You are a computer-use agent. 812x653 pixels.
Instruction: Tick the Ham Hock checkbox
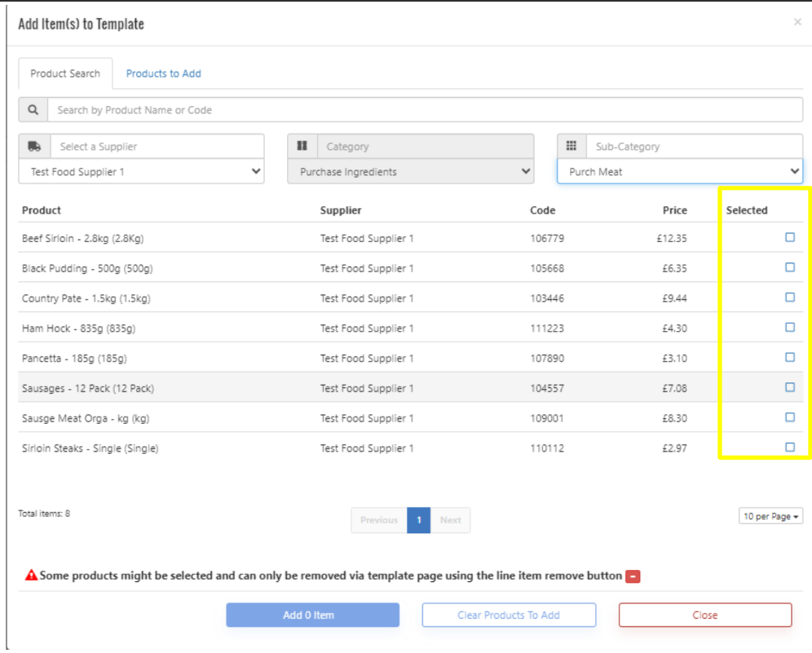pos(789,328)
